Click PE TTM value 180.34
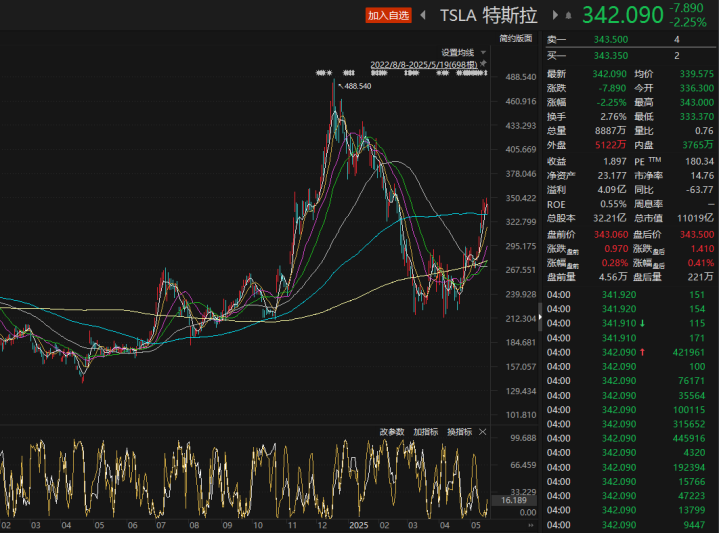 point(699,161)
